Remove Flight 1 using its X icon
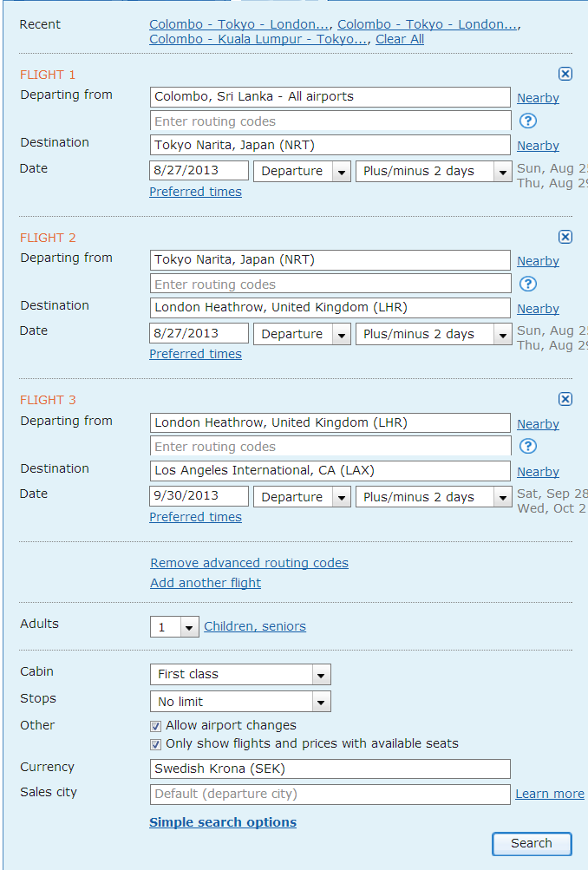 pyautogui.click(x=565, y=74)
